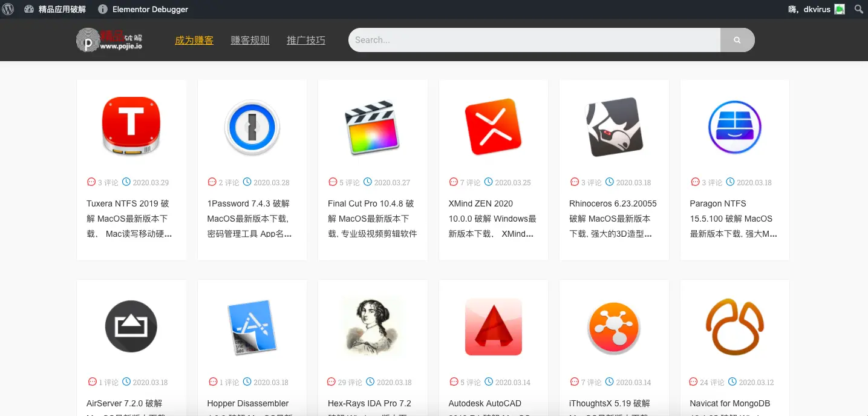The width and height of the screenshot is (868, 416).
Task: Click the comment icon on 1Password card
Action: 212,182
